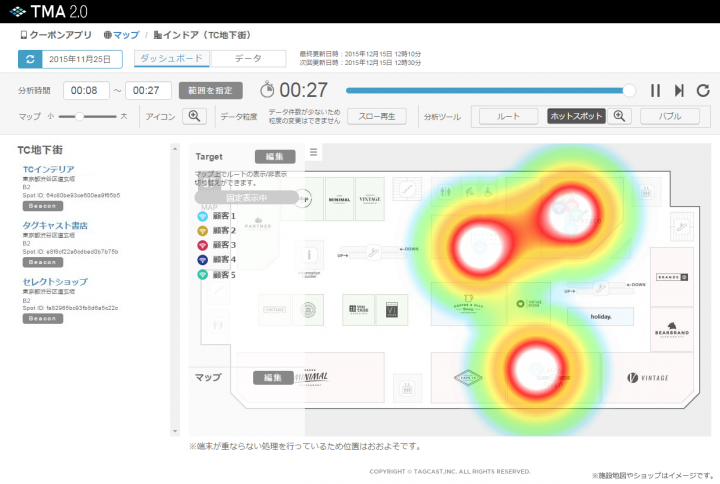The image size is (720, 484).
Task: Click the date field 2015年11月25日
Action: click(x=82, y=59)
